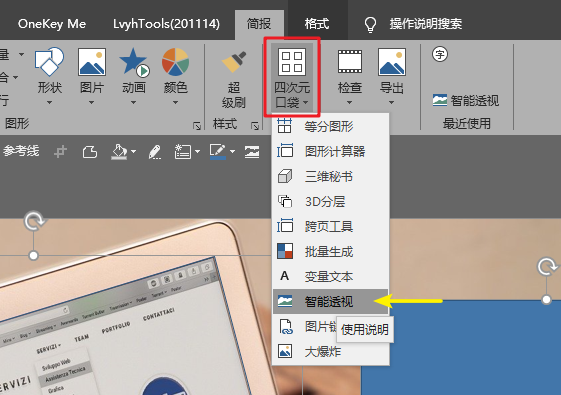This screenshot has width=561, height=395.
Task: Open the 导出 export tool
Action: [392, 76]
